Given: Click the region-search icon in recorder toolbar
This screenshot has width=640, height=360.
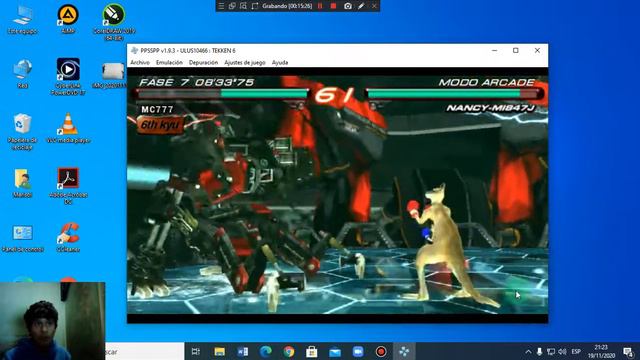Looking at the screenshot, I should [x=243, y=6].
